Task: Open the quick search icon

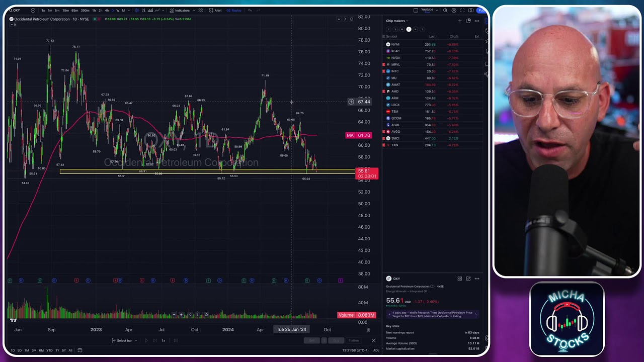Action: click(445, 10)
